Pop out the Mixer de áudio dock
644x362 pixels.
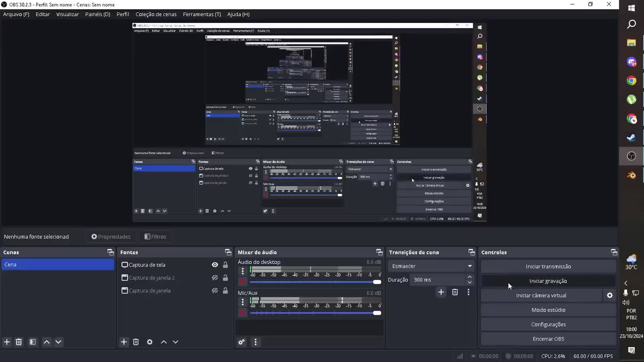point(379,252)
